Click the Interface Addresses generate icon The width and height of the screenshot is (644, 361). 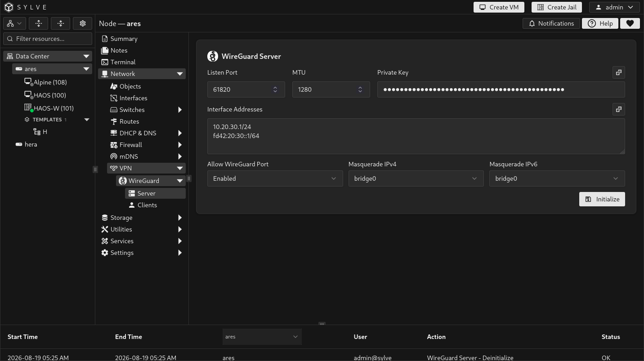[619, 109]
